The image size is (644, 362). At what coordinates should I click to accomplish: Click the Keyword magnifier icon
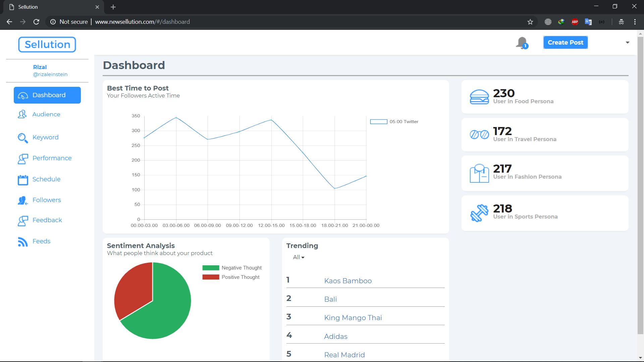coord(22,138)
